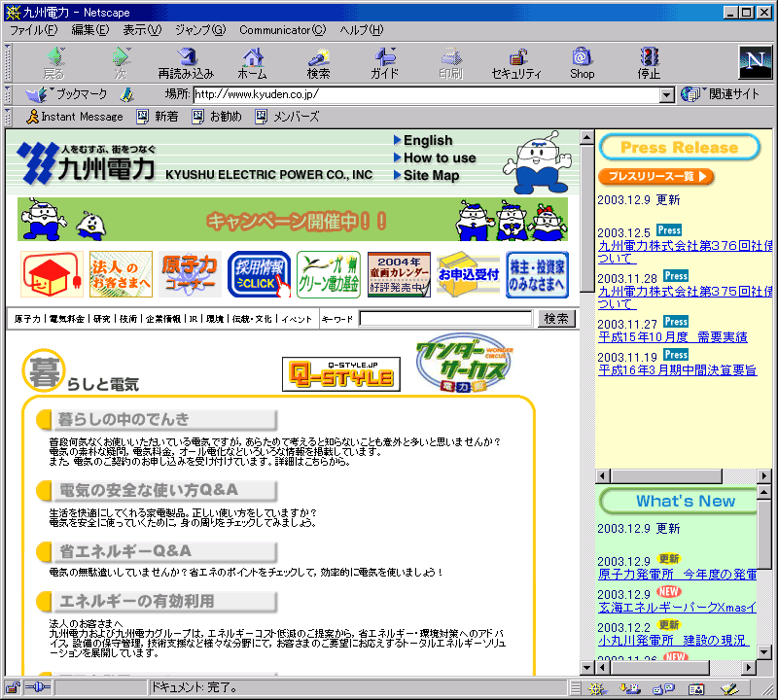Open the 法人のお客さまへ banner icon
Viewport: 778px width, 700px height.
click(121, 274)
